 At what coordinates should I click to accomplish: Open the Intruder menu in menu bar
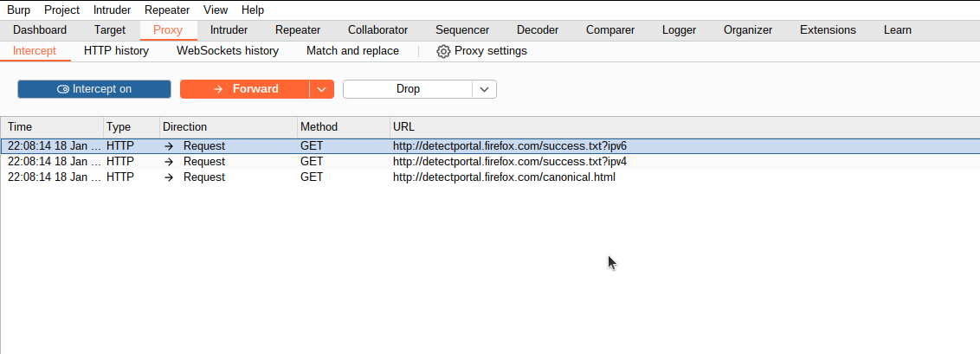click(x=112, y=10)
